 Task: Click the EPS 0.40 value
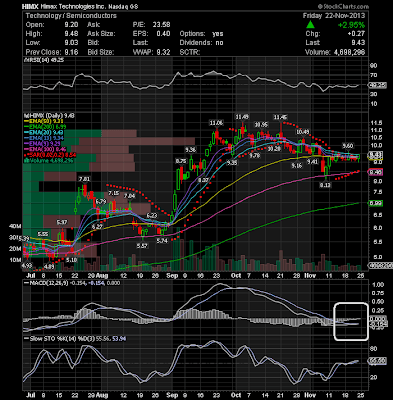click(163, 34)
